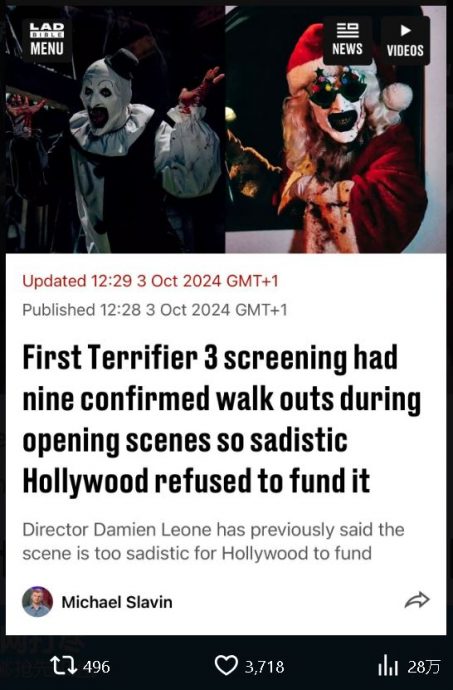
Task: Like the post with heart icon
Action: click(226, 665)
